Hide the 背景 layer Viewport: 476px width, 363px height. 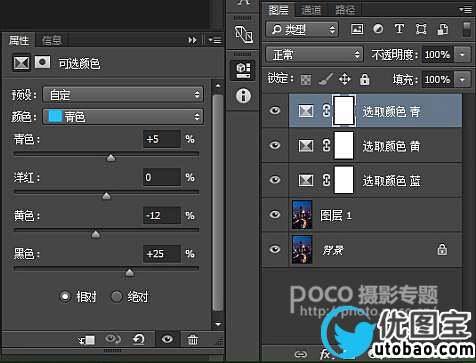(x=275, y=249)
